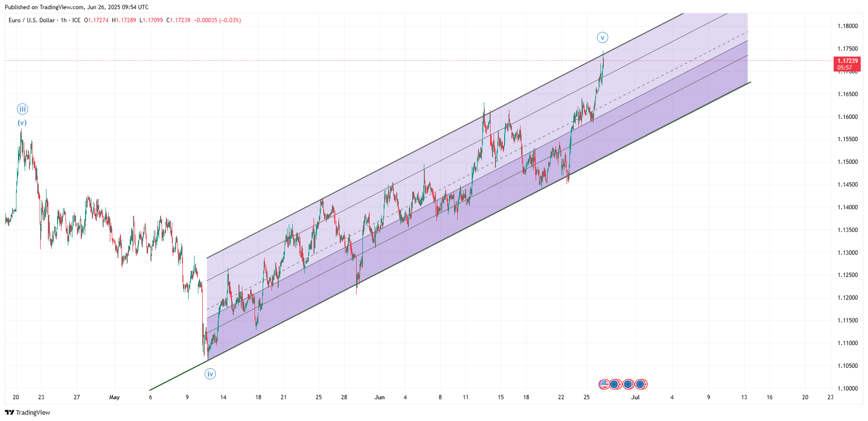Click the 22 date label on time axis
The height and width of the screenshot is (421, 868).
[x=561, y=397]
